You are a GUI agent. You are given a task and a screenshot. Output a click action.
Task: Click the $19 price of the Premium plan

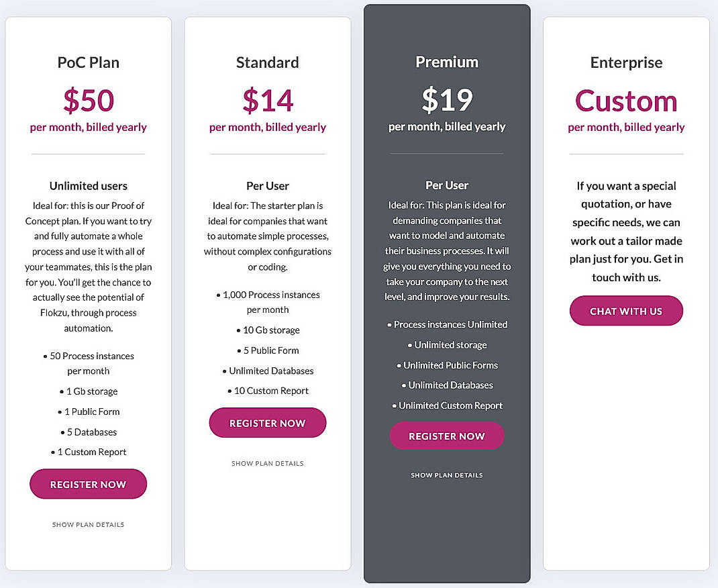pos(447,99)
